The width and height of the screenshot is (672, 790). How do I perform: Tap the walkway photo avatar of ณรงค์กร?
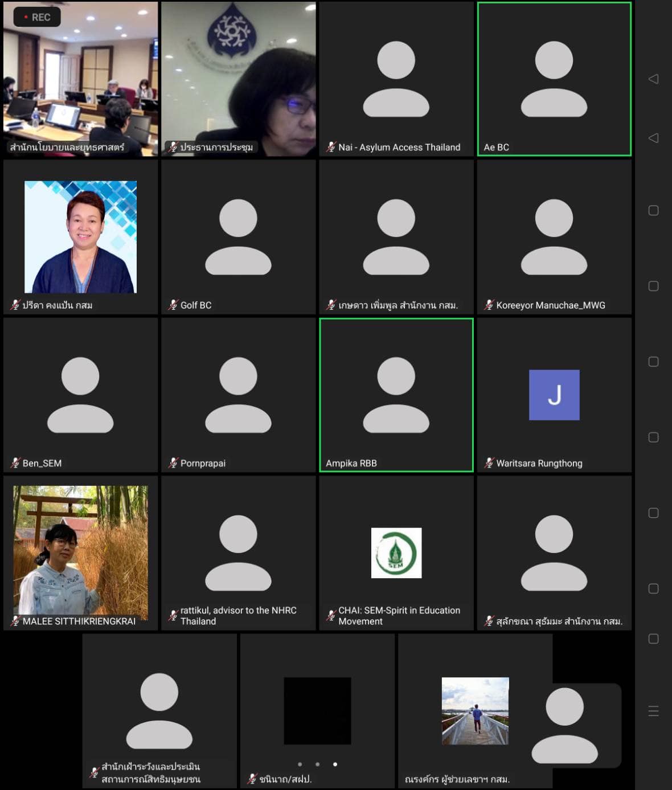click(x=474, y=710)
